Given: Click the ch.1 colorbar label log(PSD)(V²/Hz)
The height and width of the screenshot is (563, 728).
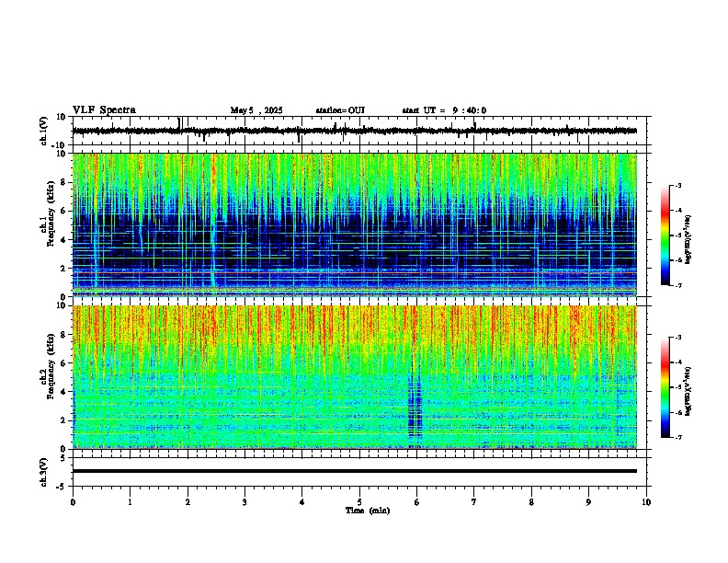Looking at the screenshot, I should [x=688, y=240].
